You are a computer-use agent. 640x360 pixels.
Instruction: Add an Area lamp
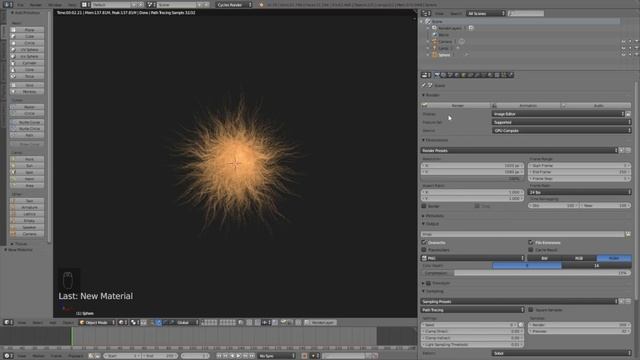(x=27, y=186)
